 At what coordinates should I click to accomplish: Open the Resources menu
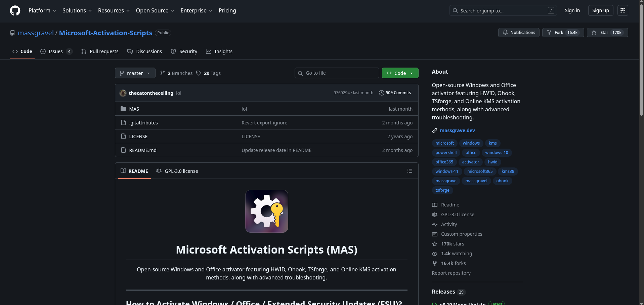[x=114, y=10]
